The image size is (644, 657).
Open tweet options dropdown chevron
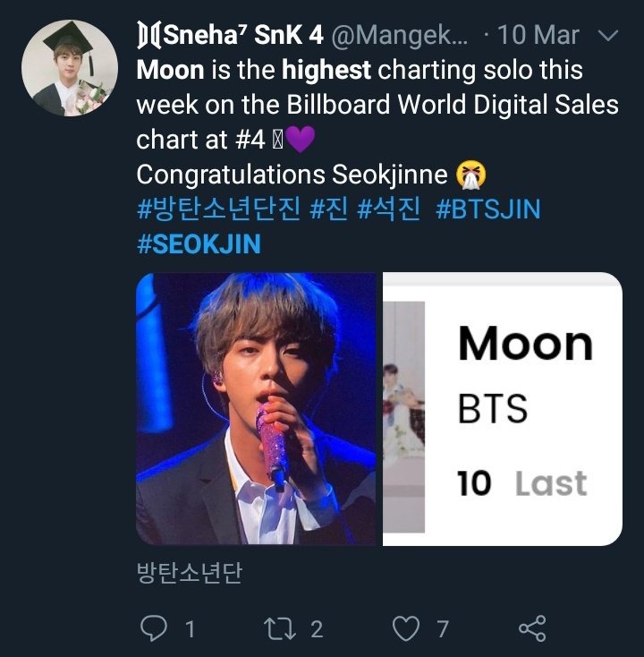pyautogui.click(x=607, y=36)
